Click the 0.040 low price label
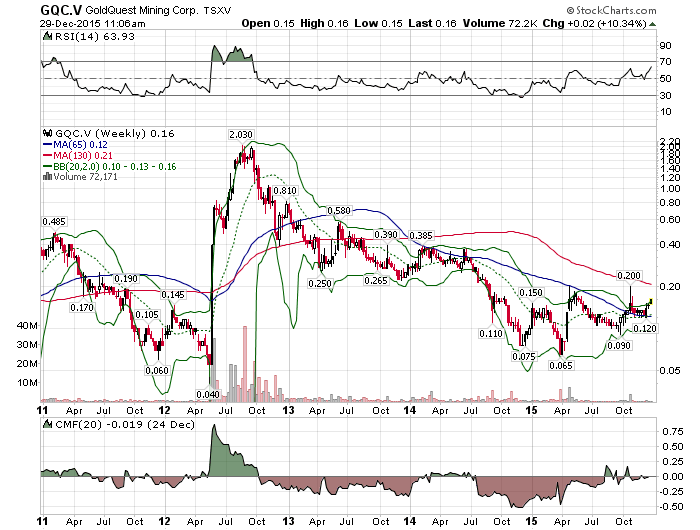700x530 pixels. 208,394
